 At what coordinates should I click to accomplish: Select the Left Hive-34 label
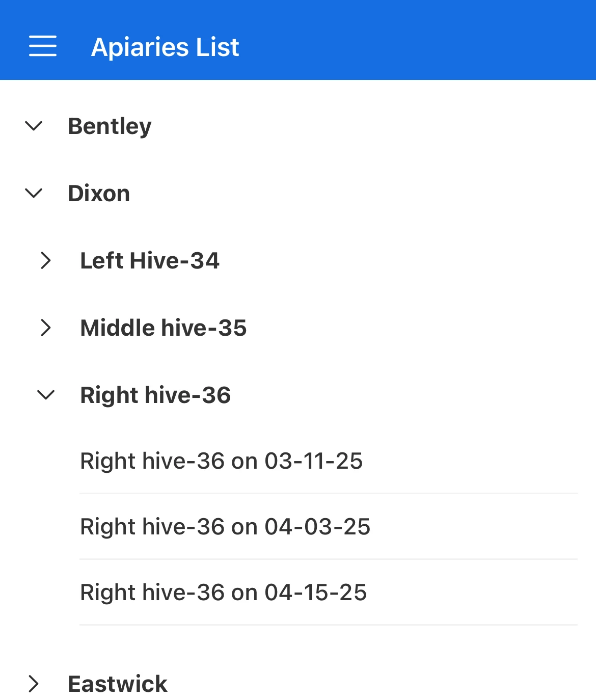(x=150, y=261)
